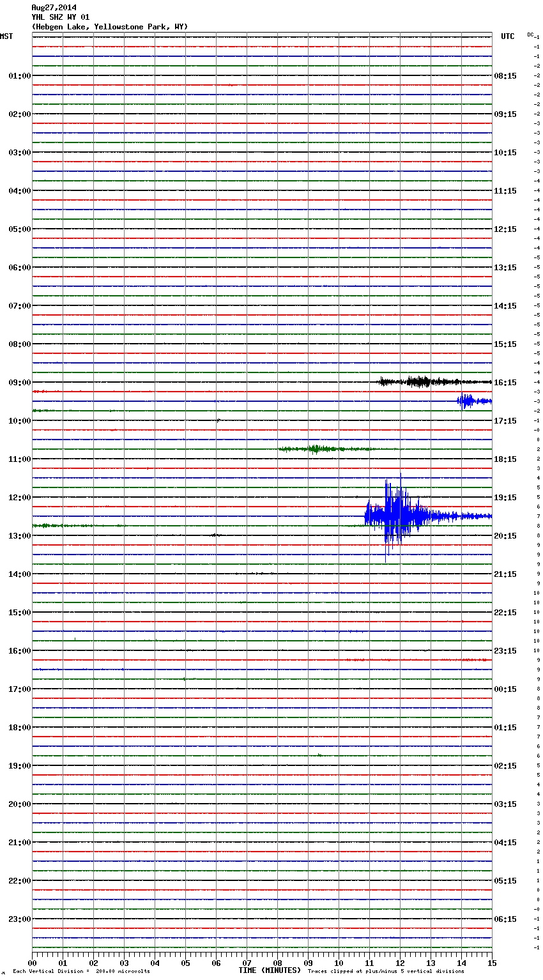Click the 02:15 UTC time label
Image resolution: width=543 pixels, height=980 pixels.
505,766
